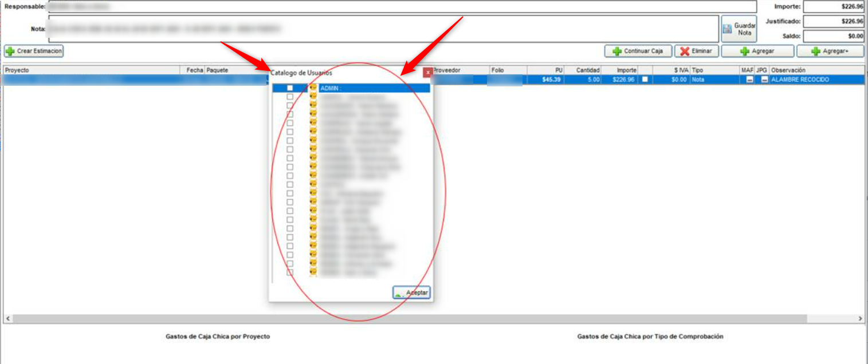Check the ADMIN user checkbox
Image resolution: width=868 pixels, height=364 pixels.
pos(290,88)
